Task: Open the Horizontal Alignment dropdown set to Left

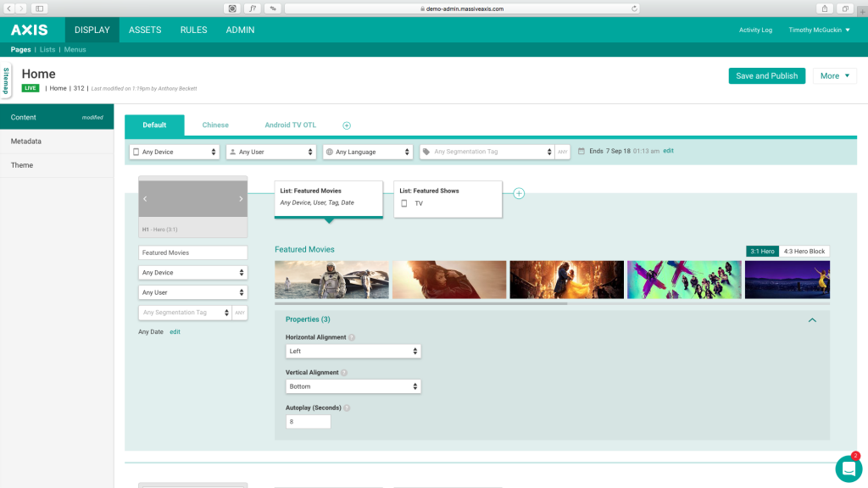Action: [x=353, y=351]
